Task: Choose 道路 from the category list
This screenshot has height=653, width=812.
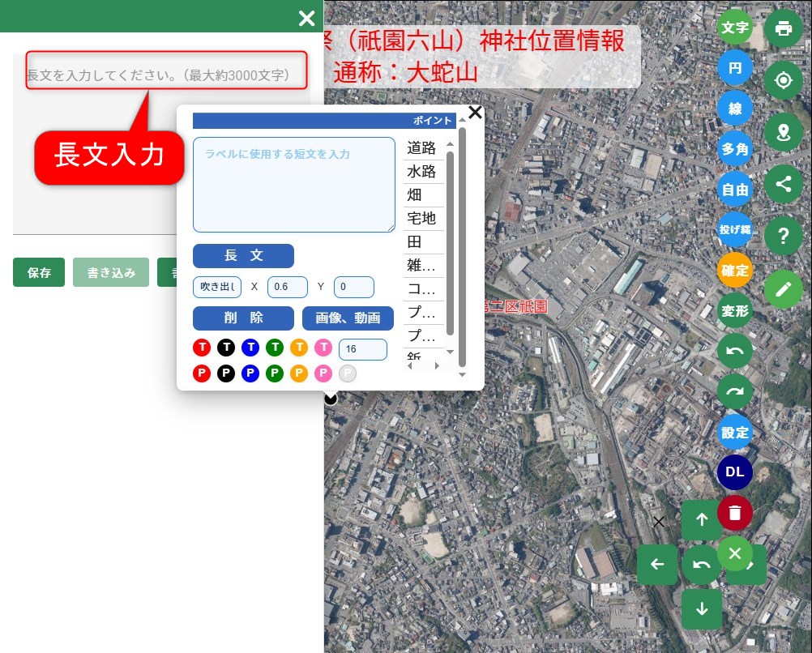Action: (x=422, y=148)
